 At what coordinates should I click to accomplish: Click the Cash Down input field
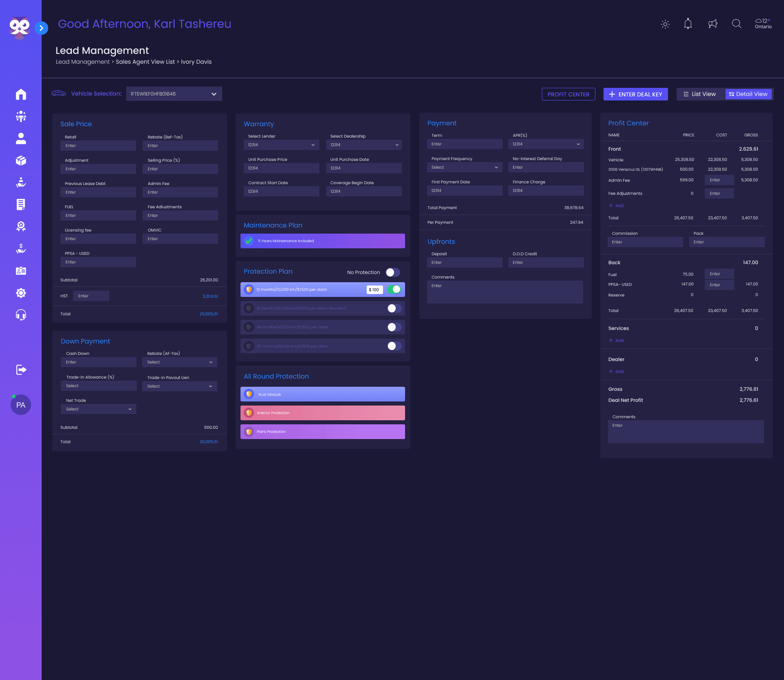pos(98,362)
